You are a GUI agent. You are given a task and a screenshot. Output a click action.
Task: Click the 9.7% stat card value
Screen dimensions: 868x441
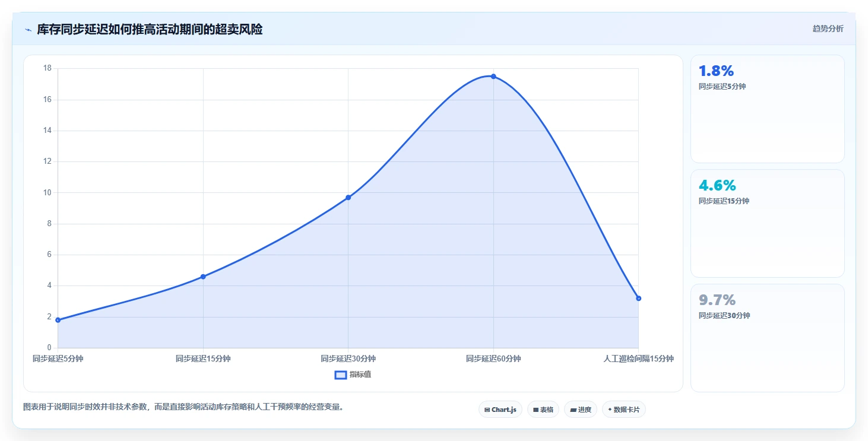[x=717, y=300]
